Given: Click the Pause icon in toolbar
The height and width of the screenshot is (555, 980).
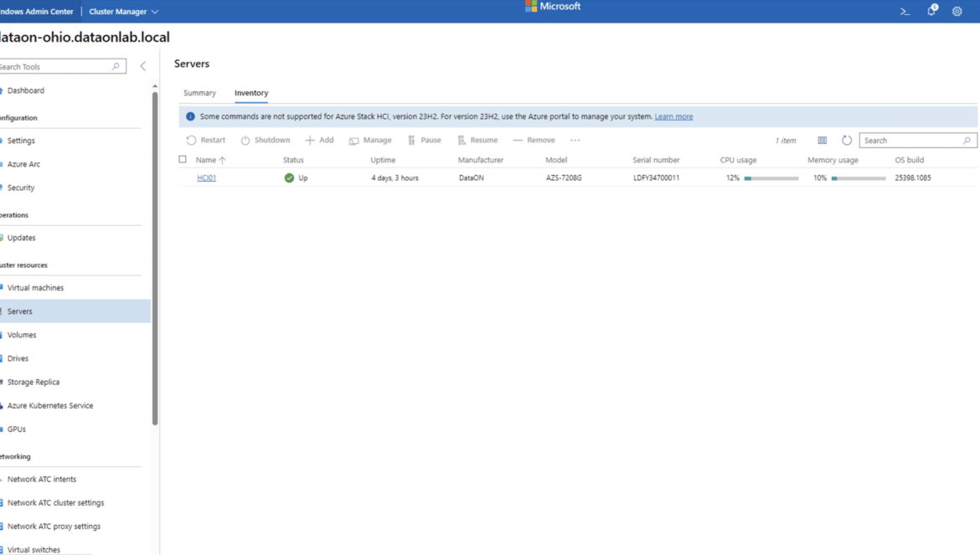Looking at the screenshot, I should 411,141.
